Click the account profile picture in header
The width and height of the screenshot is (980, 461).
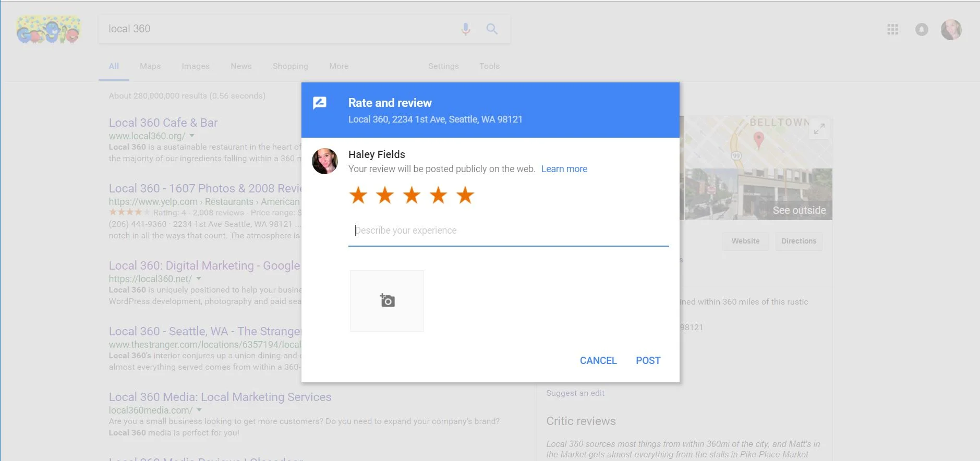(x=951, y=30)
